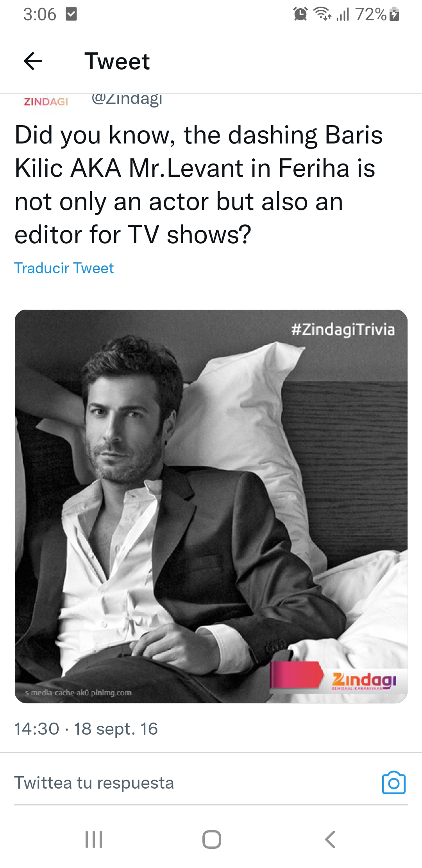
Task: Tap the 14:30 · 18 sept. 16 timestamp
Action: click(x=86, y=729)
